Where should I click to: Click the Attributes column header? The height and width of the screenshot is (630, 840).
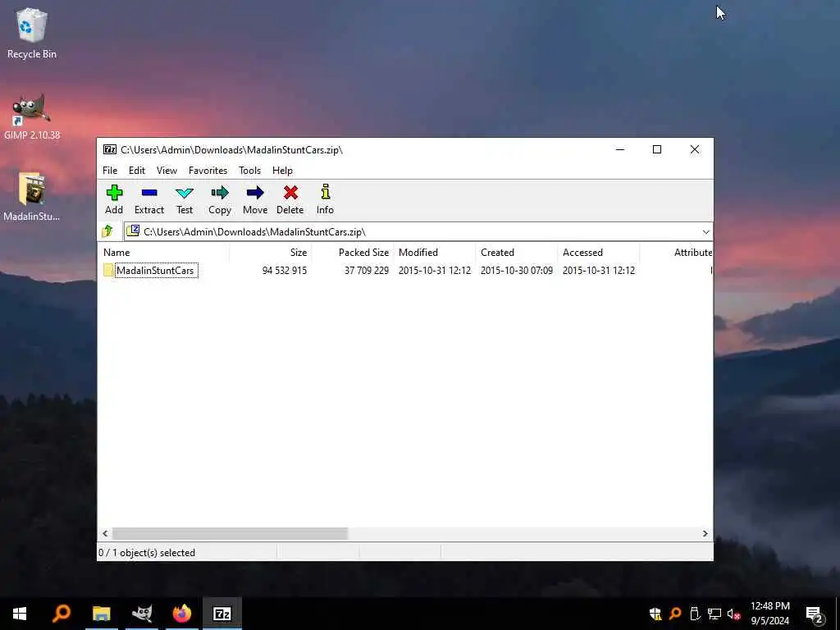[x=676, y=253]
